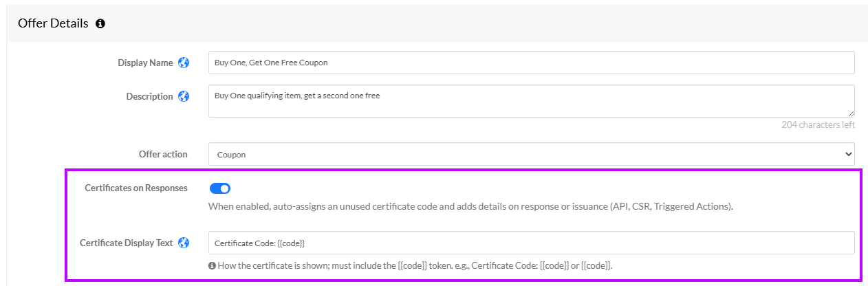Click the Description field label

coord(149,96)
